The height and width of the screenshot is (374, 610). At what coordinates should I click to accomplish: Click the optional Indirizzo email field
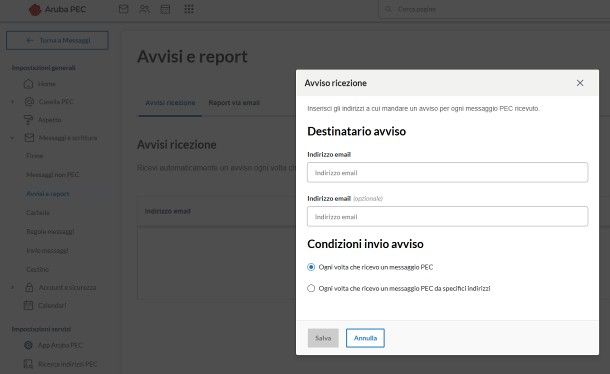tap(447, 216)
